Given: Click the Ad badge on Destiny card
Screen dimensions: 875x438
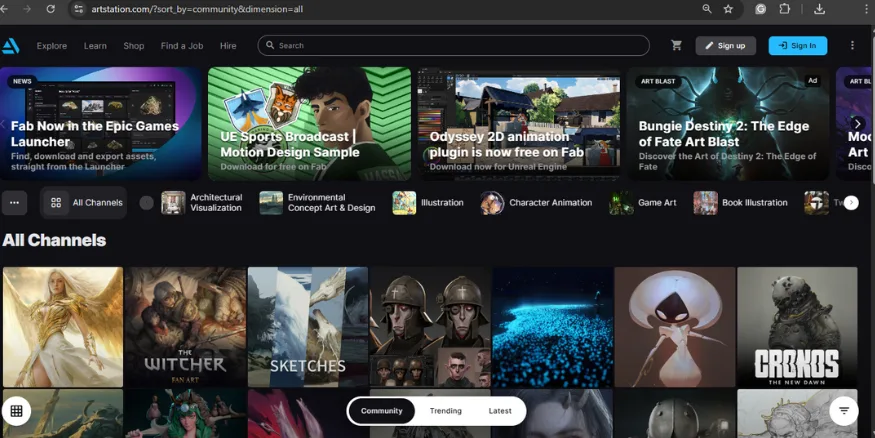Looking at the screenshot, I should click(x=812, y=81).
